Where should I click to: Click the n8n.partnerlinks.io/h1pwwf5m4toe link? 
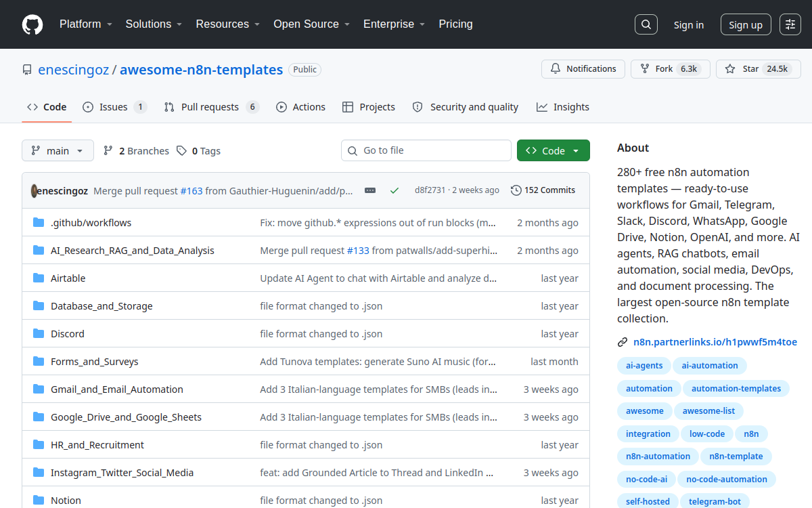(x=715, y=342)
